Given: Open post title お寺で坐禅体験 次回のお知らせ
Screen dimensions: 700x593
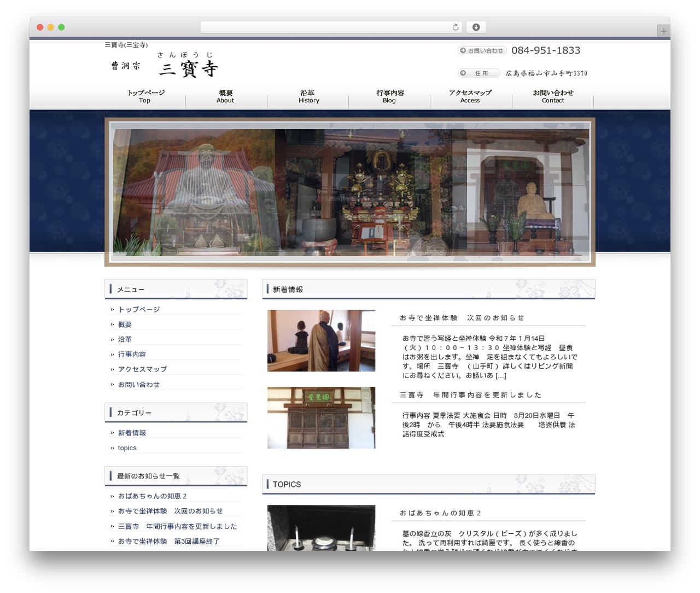Looking at the screenshot, I should 462,318.
